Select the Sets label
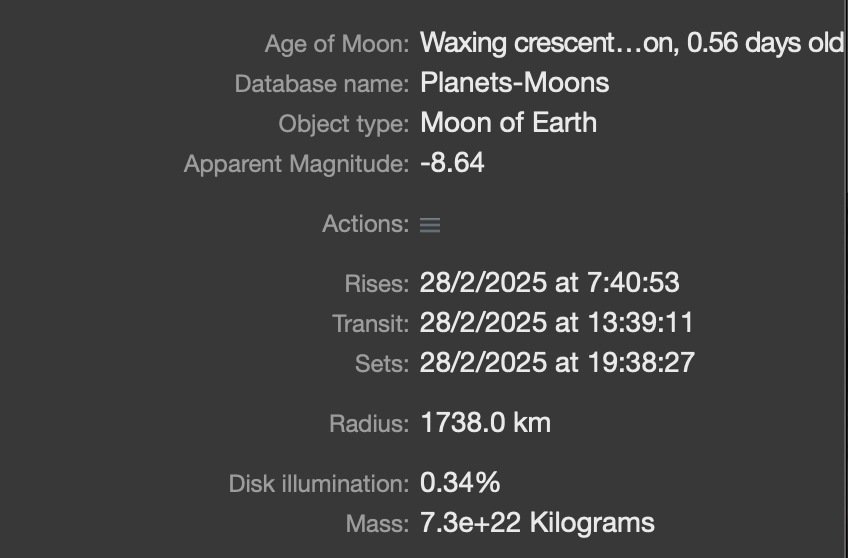This screenshot has height=558, width=848. [381, 364]
